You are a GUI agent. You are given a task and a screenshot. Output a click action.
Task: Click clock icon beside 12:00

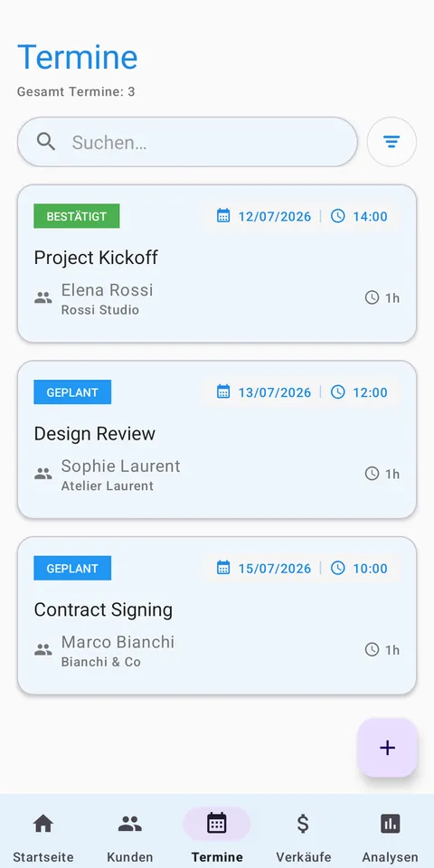pyautogui.click(x=337, y=392)
